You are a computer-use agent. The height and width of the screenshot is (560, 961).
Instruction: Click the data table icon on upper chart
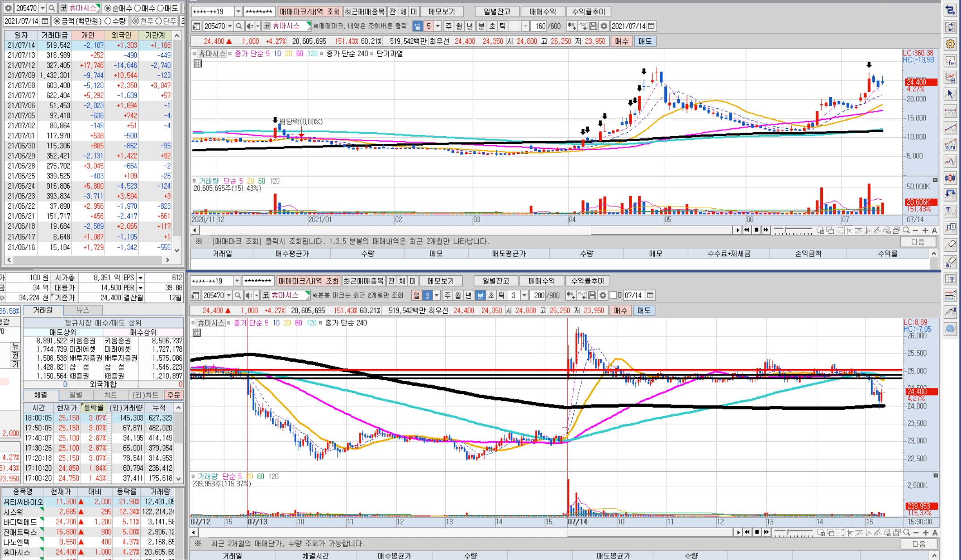click(x=198, y=63)
